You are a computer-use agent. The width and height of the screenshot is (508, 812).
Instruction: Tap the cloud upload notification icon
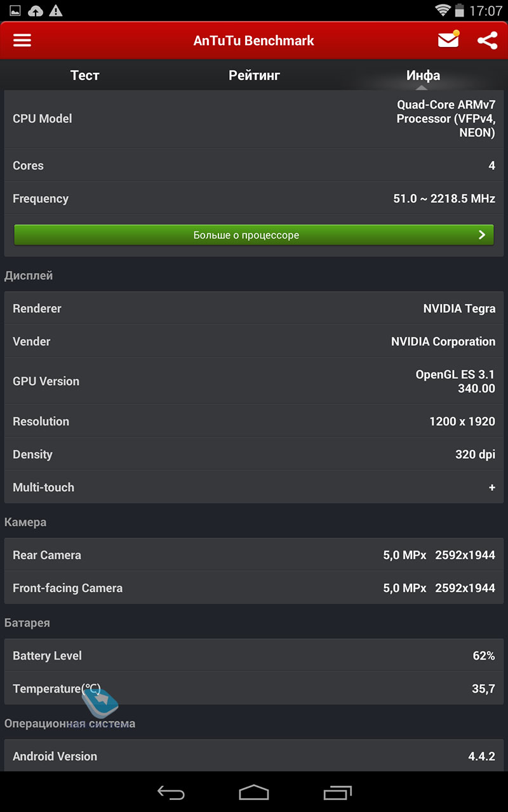[x=36, y=11]
